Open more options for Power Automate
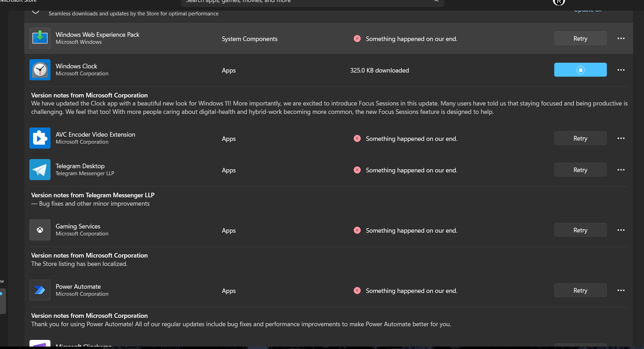Screen dimensions: 644x349 pyautogui.click(x=621, y=290)
